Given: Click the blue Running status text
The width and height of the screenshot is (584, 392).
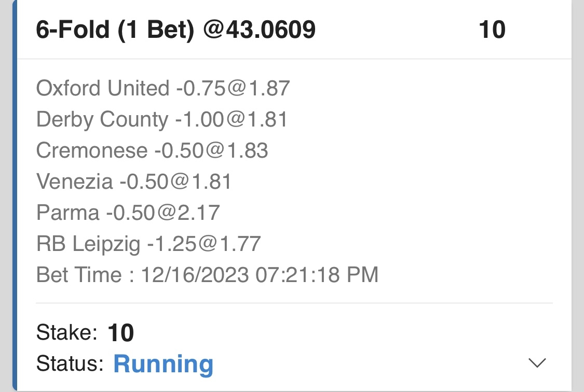Looking at the screenshot, I should click(x=163, y=364).
